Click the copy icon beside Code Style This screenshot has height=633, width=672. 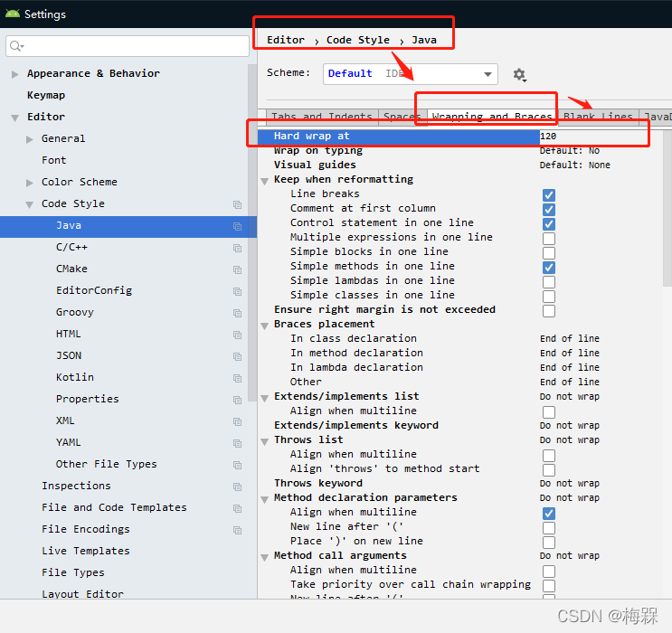click(x=238, y=205)
